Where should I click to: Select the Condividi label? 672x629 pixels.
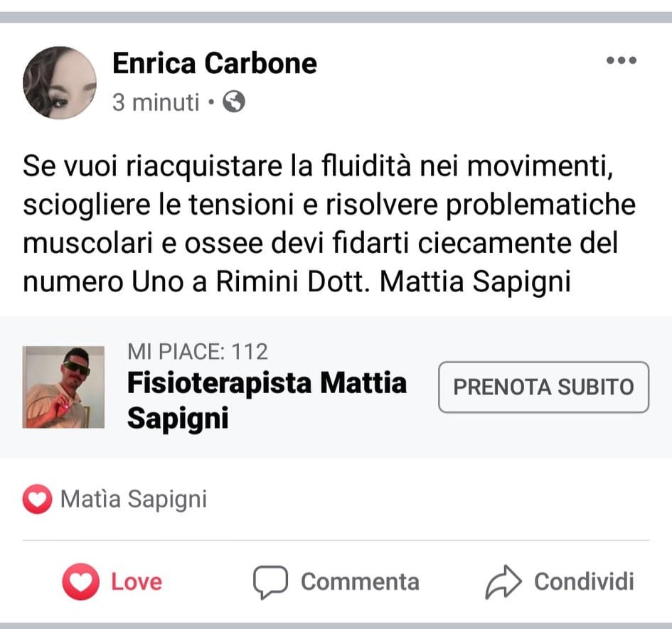tap(584, 582)
